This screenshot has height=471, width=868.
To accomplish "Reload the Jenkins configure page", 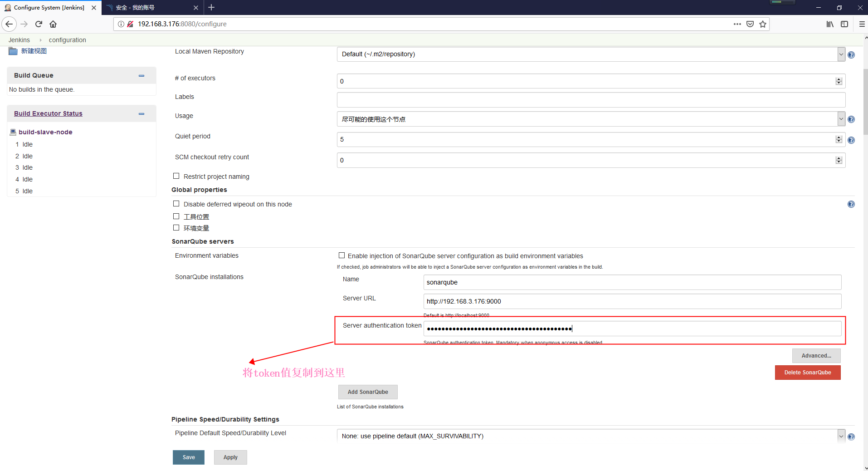I will [38, 24].
